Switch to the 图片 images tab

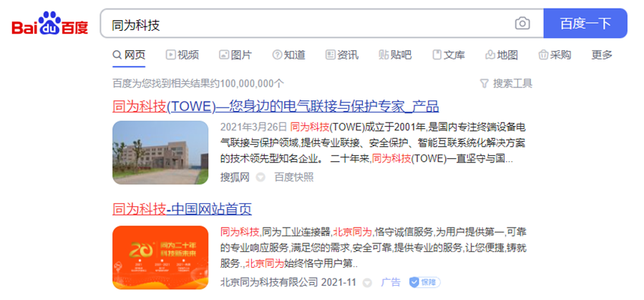pos(235,54)
